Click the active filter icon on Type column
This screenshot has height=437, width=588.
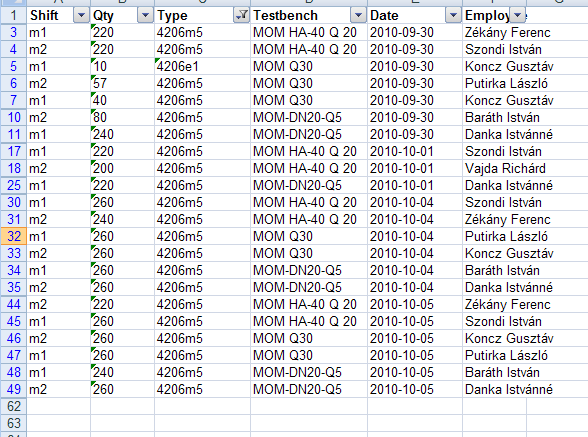coord(241,15)
